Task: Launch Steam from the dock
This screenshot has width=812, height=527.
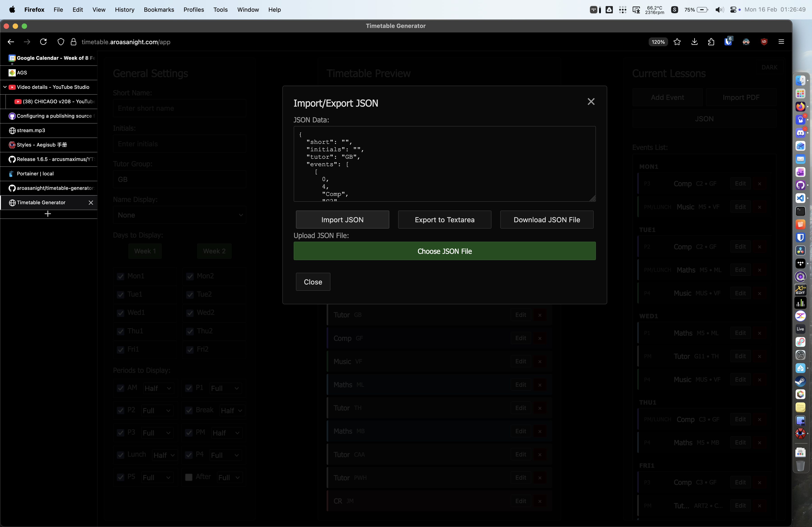Action: [x=800, y=381]
